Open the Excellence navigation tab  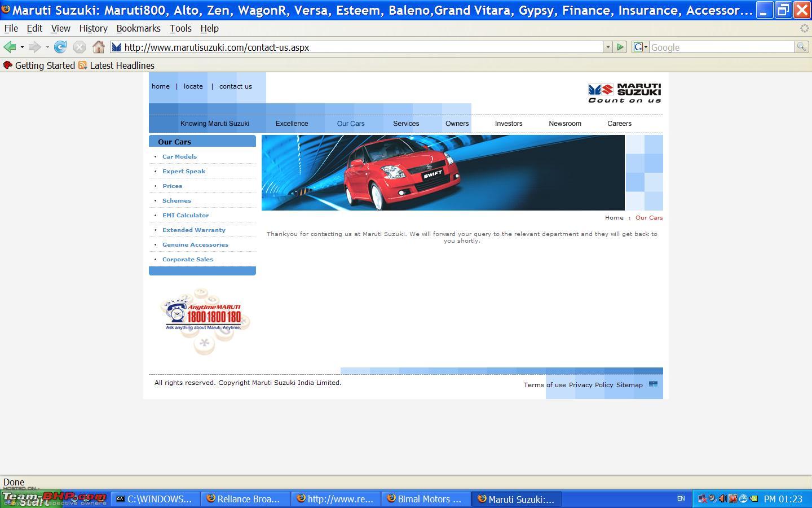pyautogui.click(x=292, y=124)
